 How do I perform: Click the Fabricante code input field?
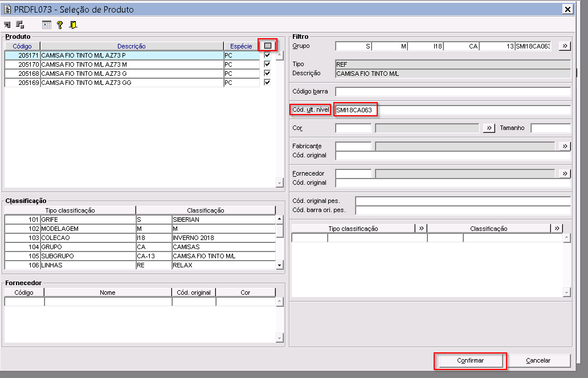pyautogui.click(x=353, y=146)
